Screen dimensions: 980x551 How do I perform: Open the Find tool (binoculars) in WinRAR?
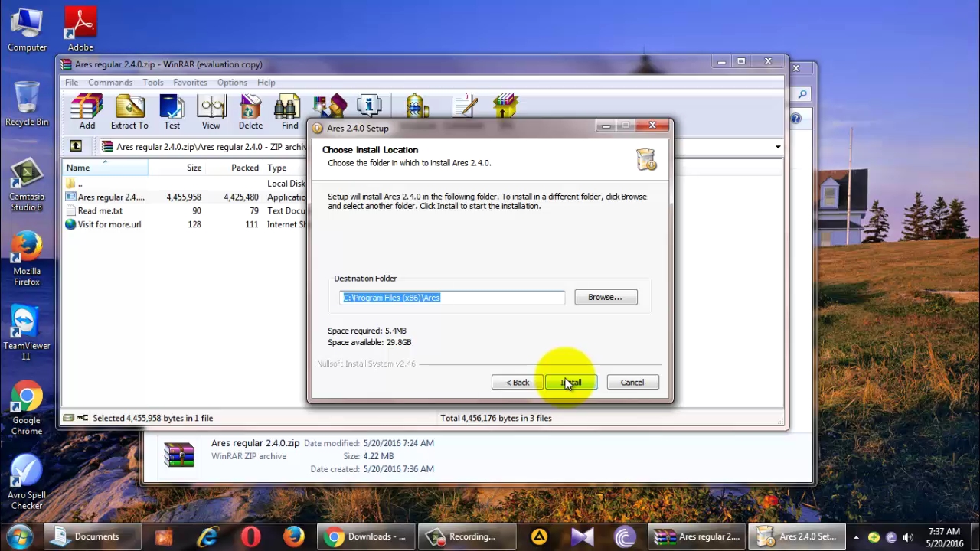pyautogui.click(x=289, y=112)
